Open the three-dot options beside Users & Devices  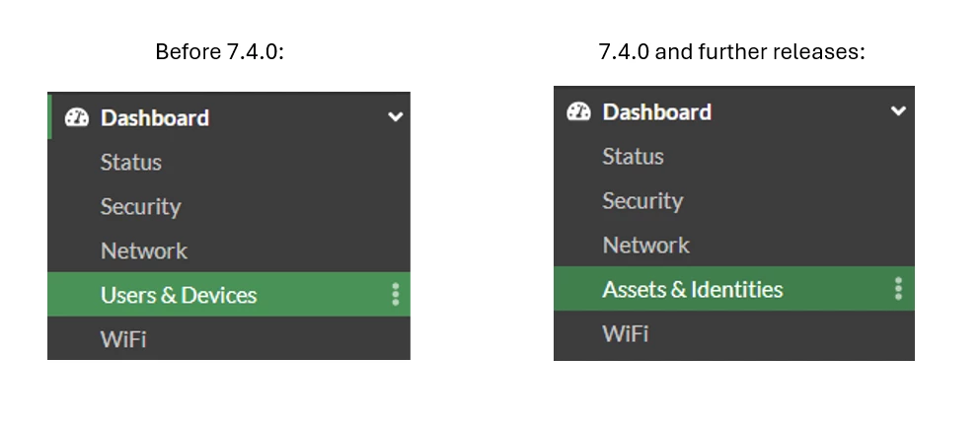click(x=395, y=294)
